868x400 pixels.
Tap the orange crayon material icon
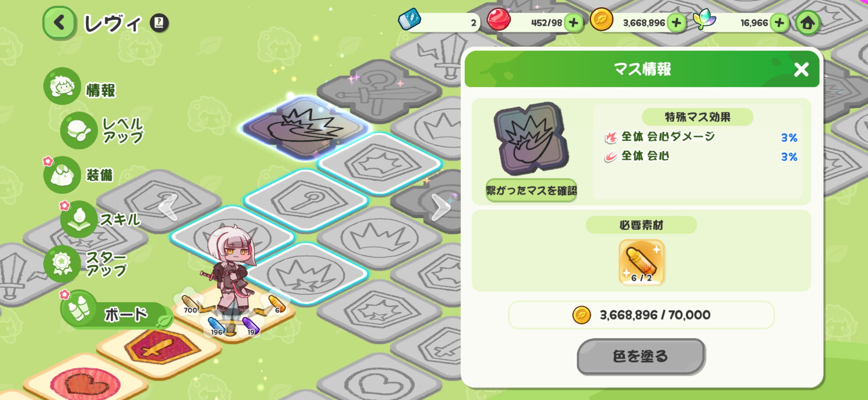641,262
